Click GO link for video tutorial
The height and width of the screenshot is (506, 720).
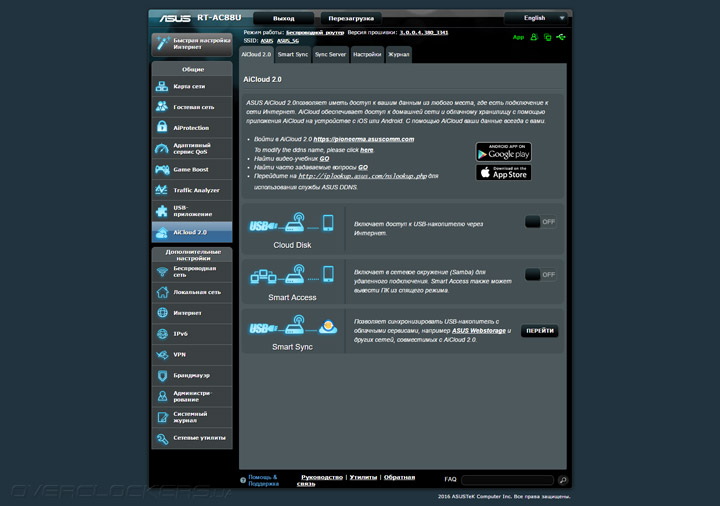coord(324,158)
